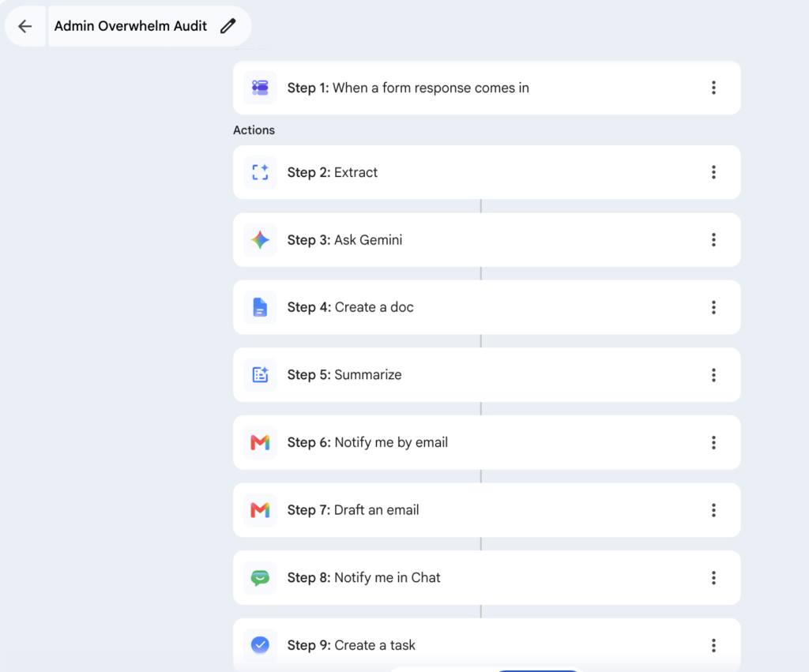Go back with the left arrow
Image resolution: width=809 pixels, height=672 pixels.
24,26
